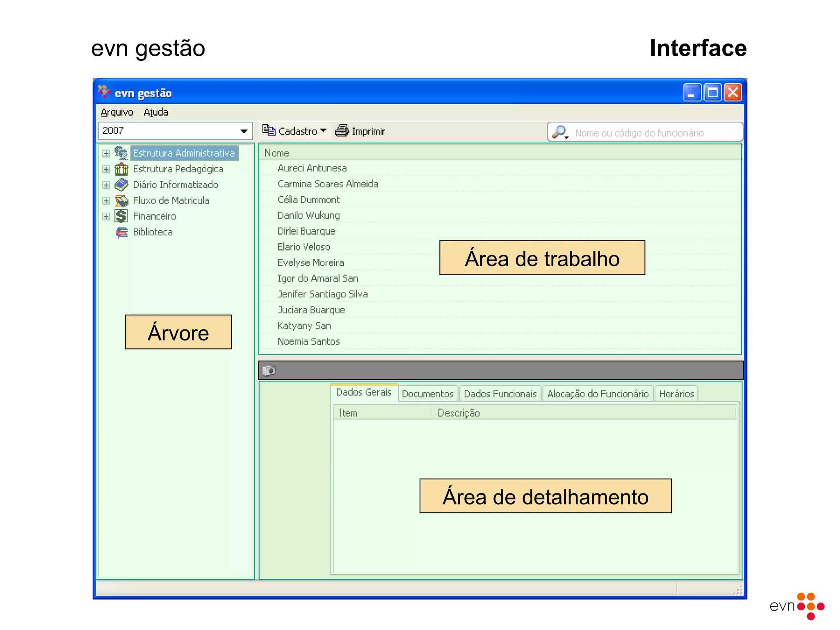Click the Estrutura Pedagógica building icon
The height and width of the screenshot is (630, 840).
[x=121, y=169]
